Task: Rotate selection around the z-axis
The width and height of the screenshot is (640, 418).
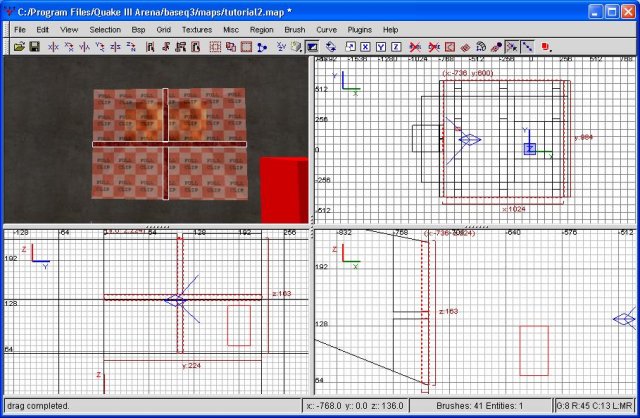Action: (x=131, y=47)
